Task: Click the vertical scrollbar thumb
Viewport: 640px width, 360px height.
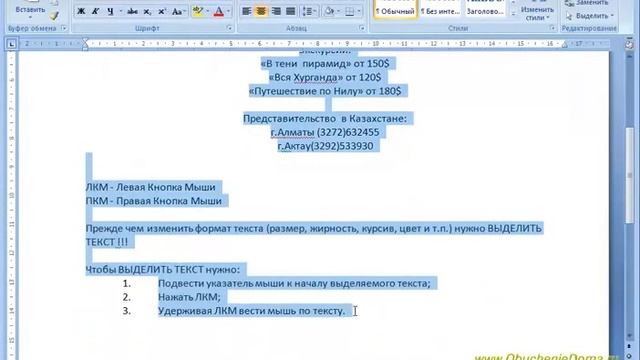Action: pyautogui.click(x=629, y=175)
